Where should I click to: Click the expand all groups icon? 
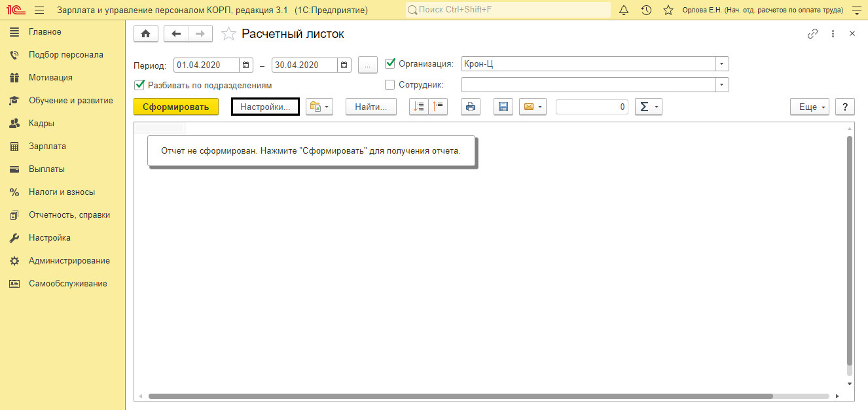click(420, 107)
